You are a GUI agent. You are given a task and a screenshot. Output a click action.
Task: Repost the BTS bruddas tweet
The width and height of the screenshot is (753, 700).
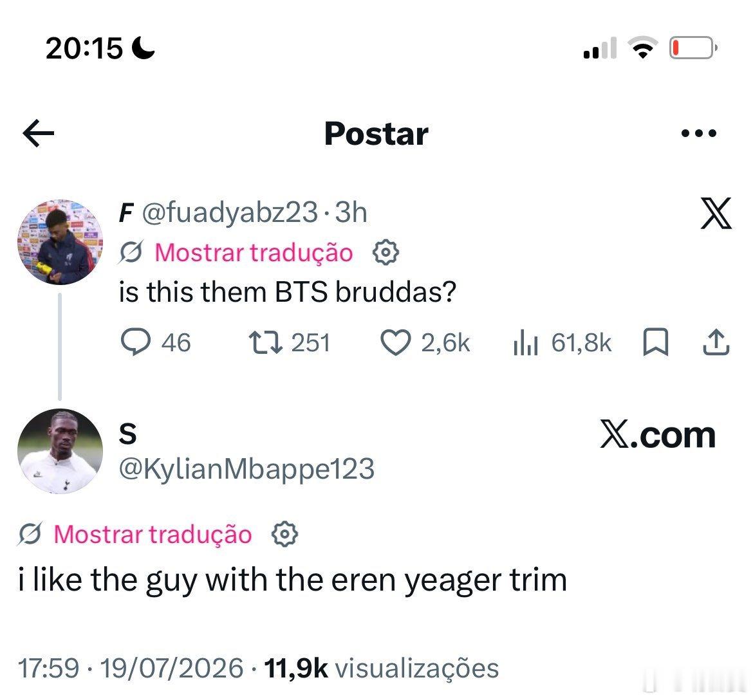(x=265, y=343)
